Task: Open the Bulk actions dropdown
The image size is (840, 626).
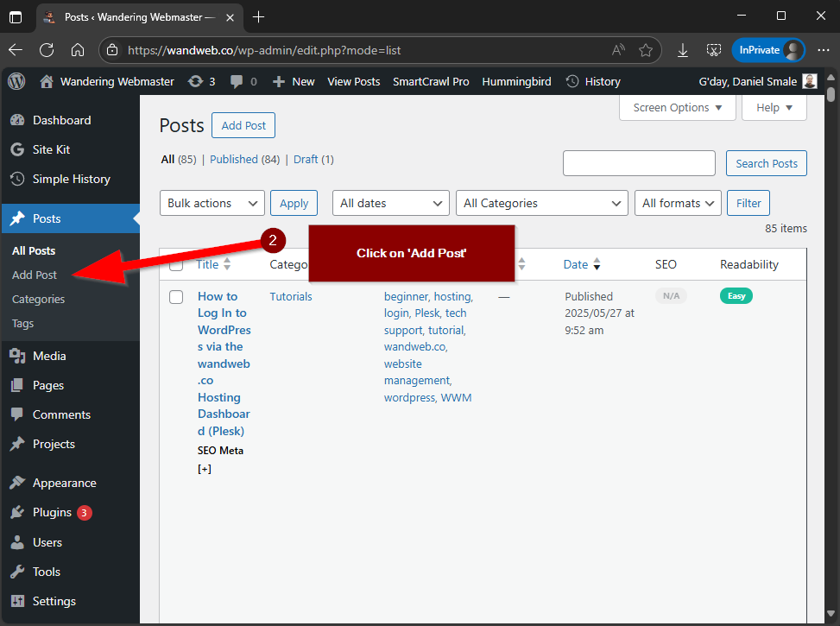Action: (x=212, y=203)
